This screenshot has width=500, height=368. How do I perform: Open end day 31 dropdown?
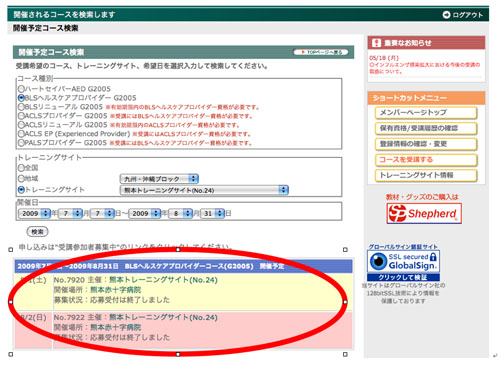213,213
